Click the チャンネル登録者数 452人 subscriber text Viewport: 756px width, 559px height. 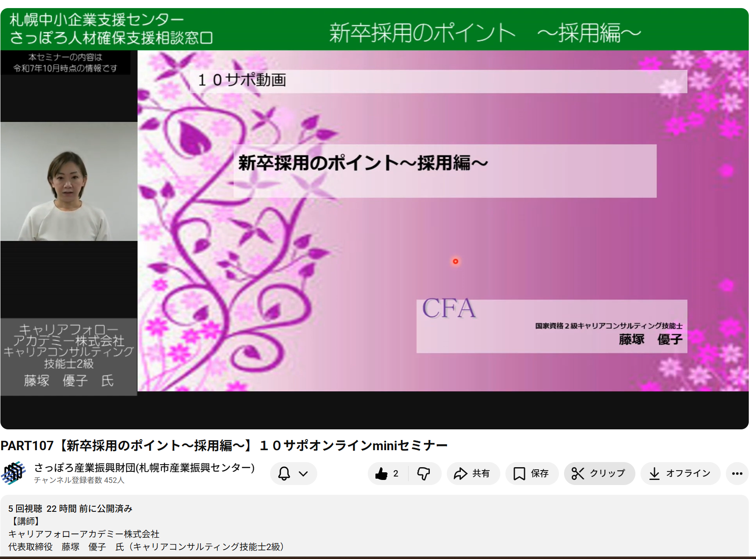point(79,480)
